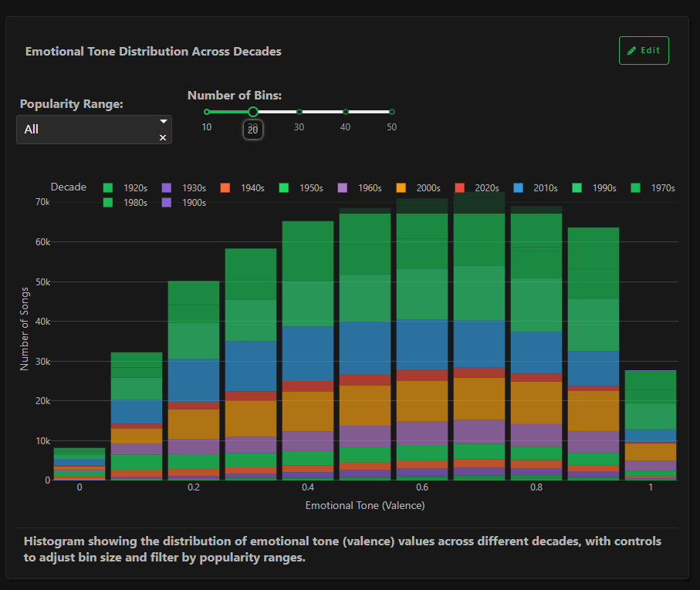Clear the Popularity Range selection with X
This screenshot has height=590, width=700.
[163, 138]
